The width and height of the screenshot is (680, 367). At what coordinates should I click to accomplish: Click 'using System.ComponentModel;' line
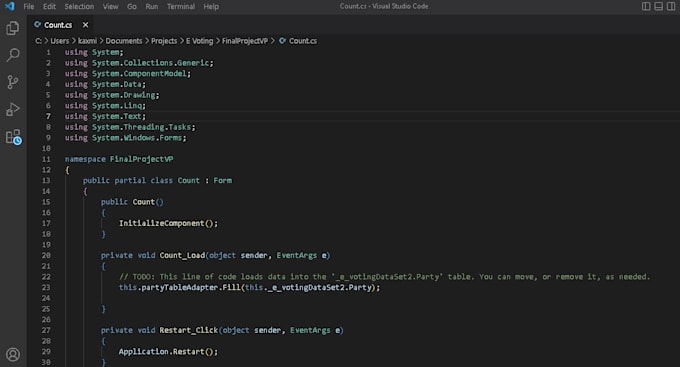pyautogui.click(x=128, y=74)
